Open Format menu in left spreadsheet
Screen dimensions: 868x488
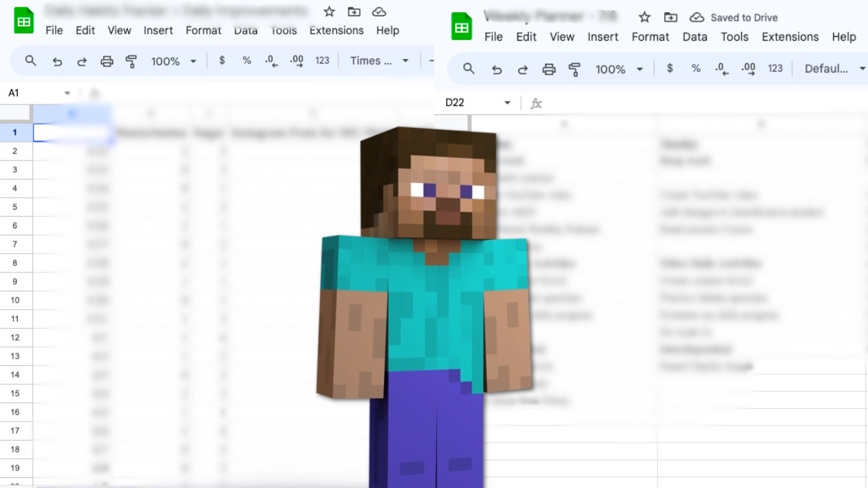tap(203, 30)
